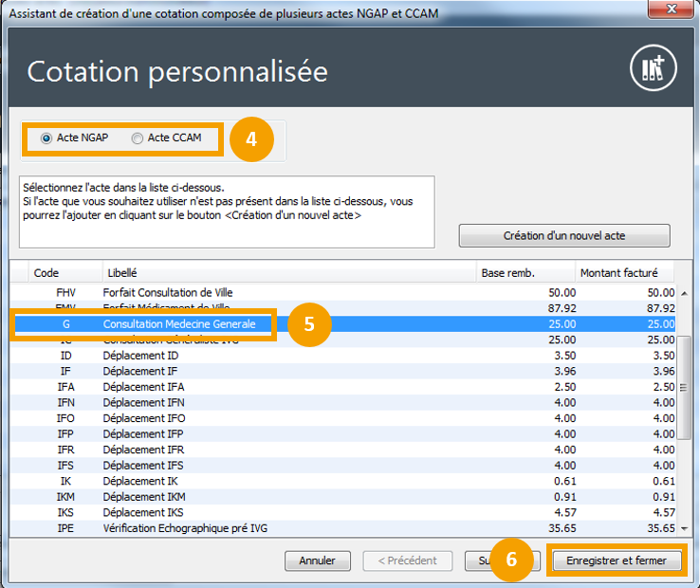Click the Base remb. column header
Viewport: 700px width, 588px height.
click(x=525, y=273)
